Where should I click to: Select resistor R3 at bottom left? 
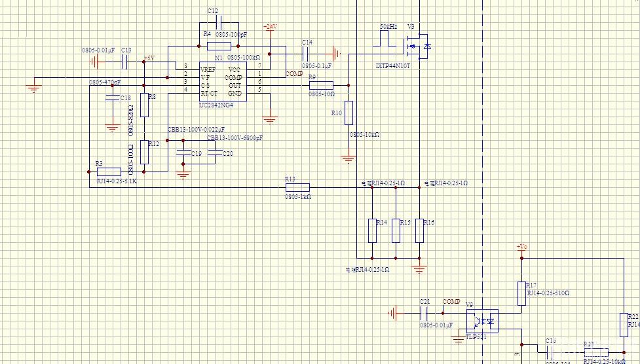tap(109, 172)
